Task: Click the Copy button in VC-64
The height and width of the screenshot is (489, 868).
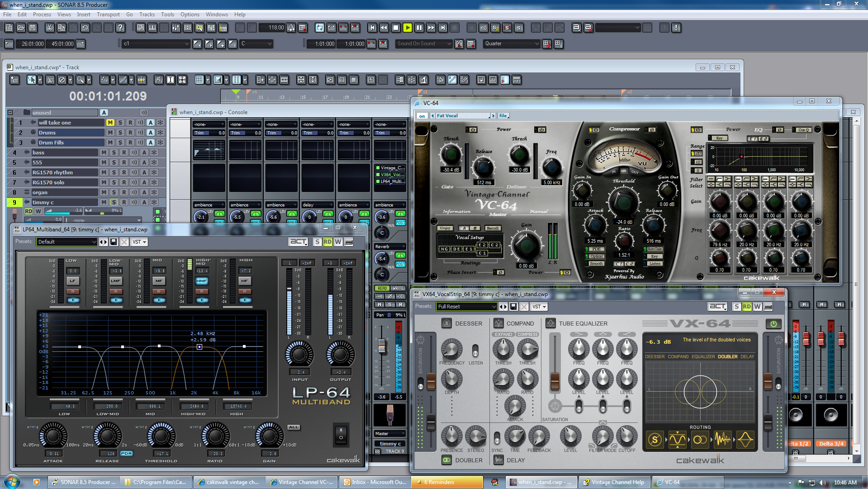Action: coord(445,228)
